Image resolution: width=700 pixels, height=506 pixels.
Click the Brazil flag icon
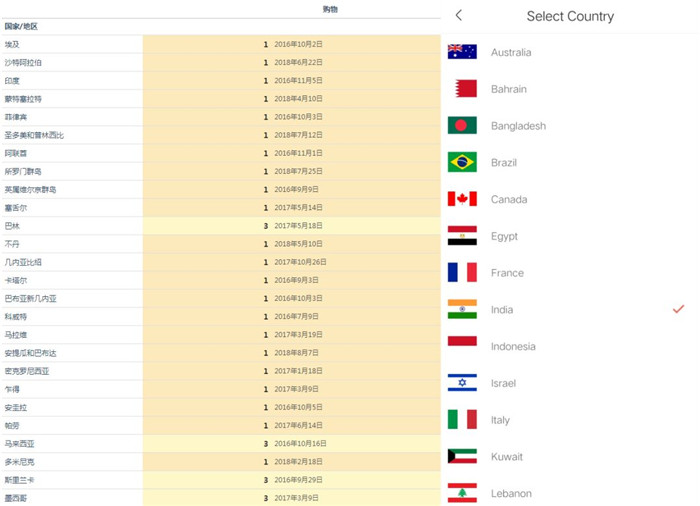462,162
